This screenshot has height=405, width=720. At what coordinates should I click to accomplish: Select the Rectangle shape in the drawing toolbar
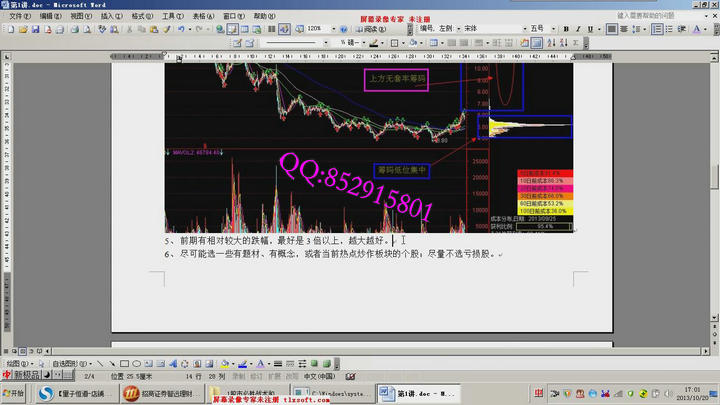click(x=123, y=363)
